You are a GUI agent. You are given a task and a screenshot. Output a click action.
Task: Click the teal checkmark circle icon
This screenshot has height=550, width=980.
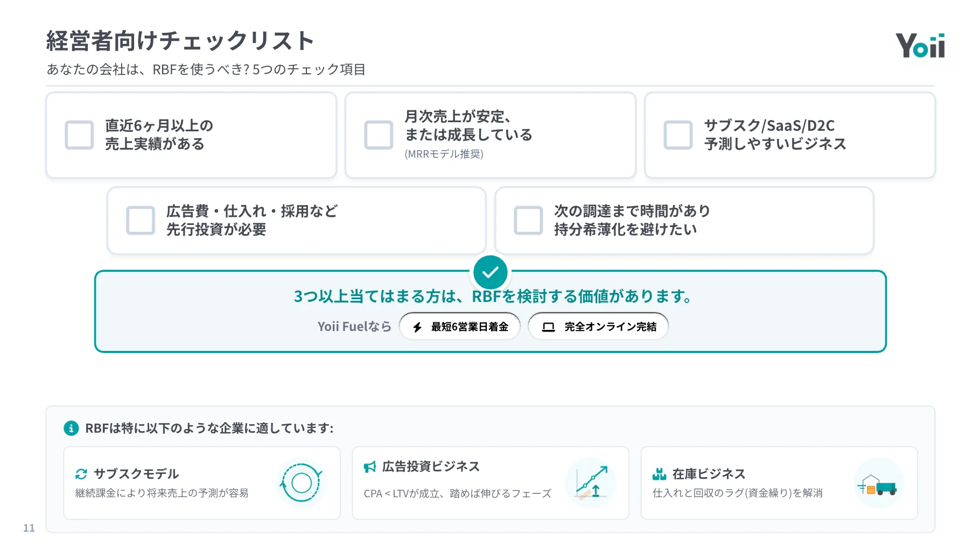tap(490, 272)
